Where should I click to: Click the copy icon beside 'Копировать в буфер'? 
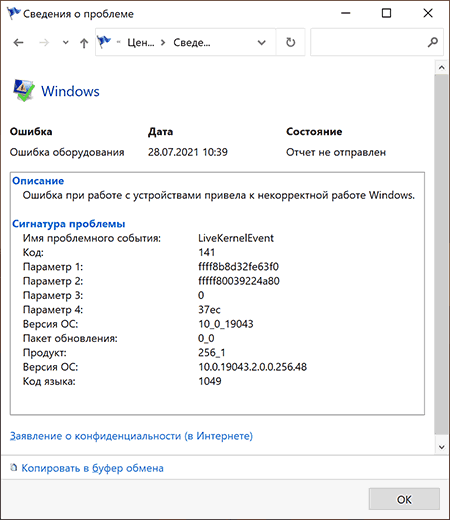tap(14, 468)
